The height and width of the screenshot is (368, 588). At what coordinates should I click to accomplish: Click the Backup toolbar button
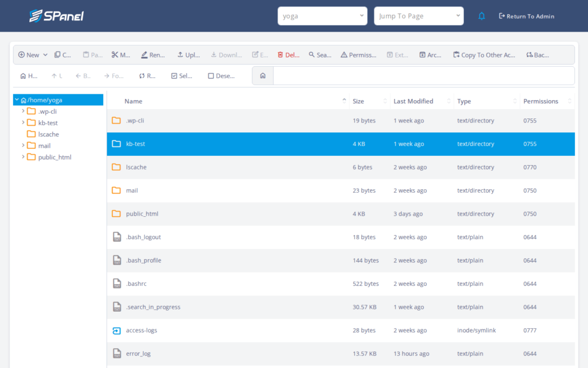point(537,55)
